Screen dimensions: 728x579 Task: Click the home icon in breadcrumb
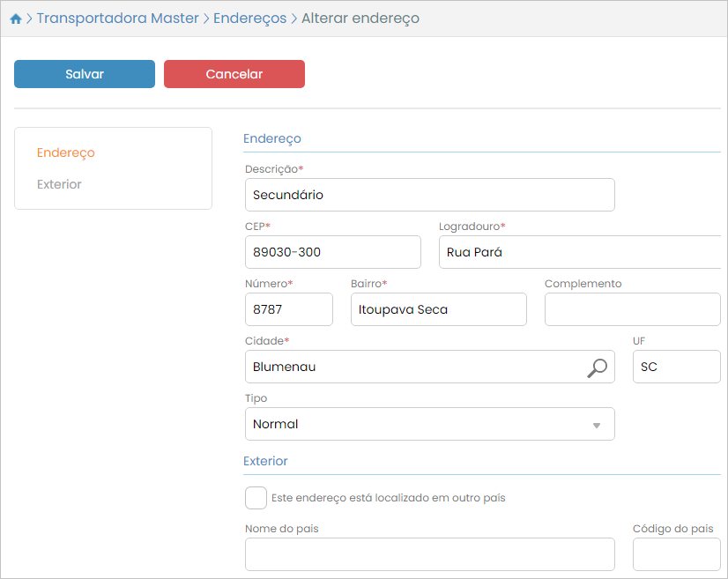tap(15, 19)
